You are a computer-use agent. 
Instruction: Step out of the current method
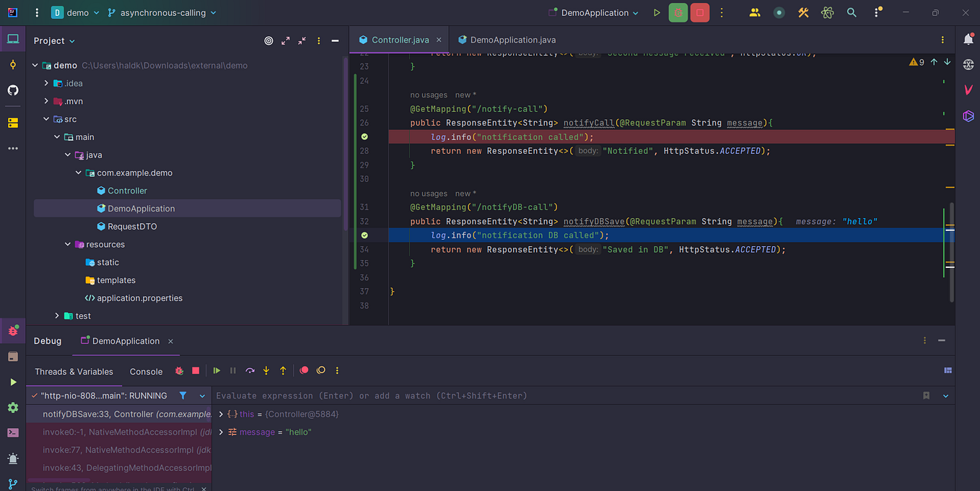pos(282,370)
